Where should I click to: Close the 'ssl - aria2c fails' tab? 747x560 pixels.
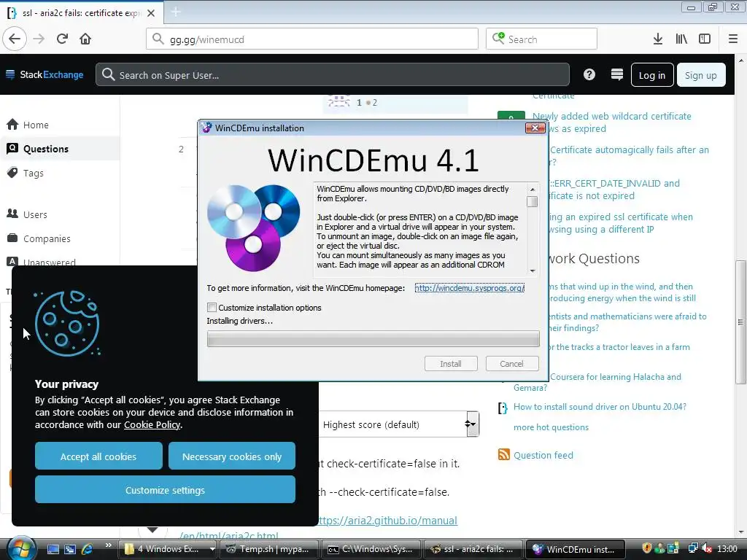pos(151,13)
